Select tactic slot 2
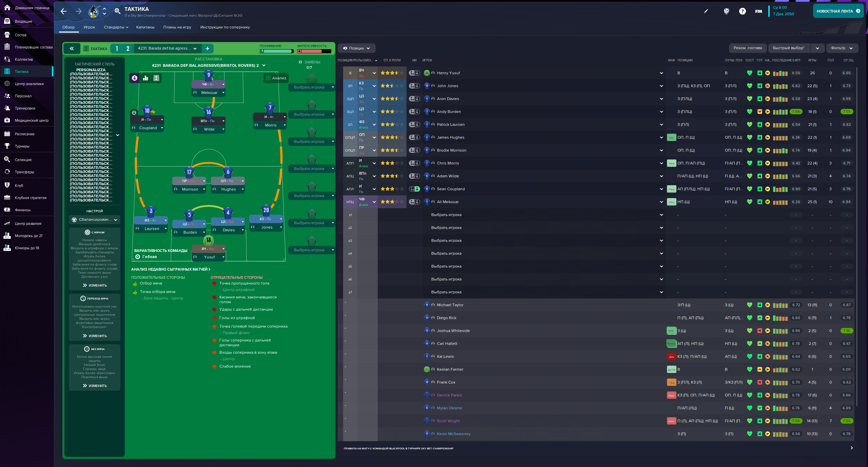This screenshot has width=868, height=467. pyautogui.click(x=128, y=48)
